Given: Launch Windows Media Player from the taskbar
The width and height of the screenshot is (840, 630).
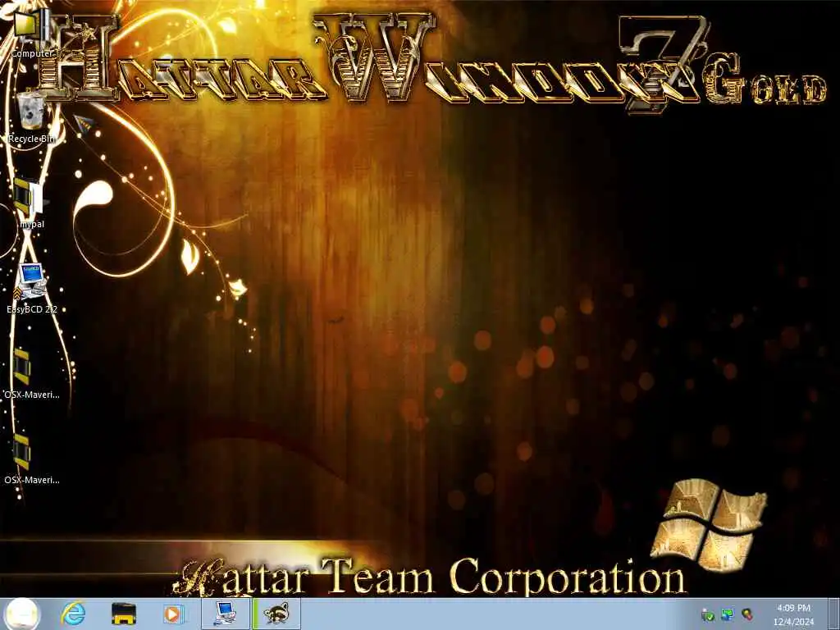Looking at the screenshot, I should coord(173,614).
